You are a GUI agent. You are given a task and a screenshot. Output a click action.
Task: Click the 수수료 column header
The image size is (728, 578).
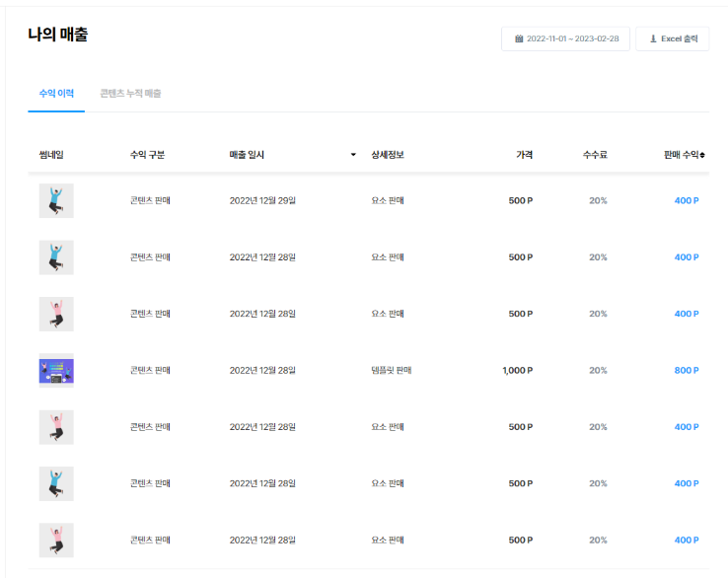pyautogui.click(x=595, y=155)
